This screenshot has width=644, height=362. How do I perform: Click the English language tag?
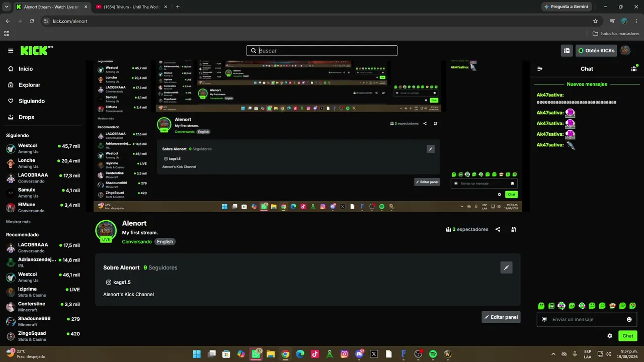[x=165, y=242]
